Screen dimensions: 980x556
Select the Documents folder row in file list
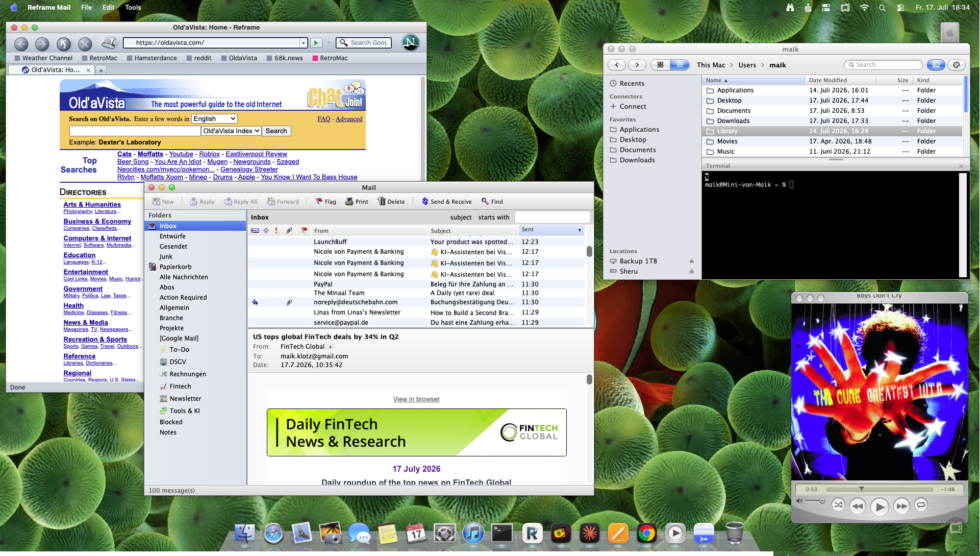click(832, 111)
